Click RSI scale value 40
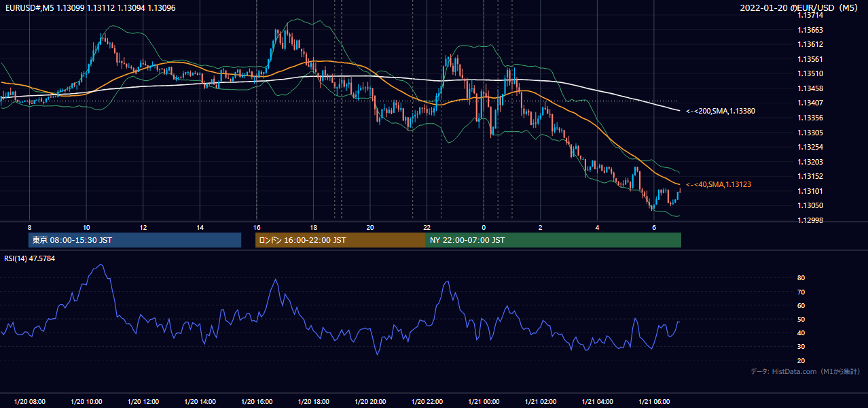This screenshot has width=868, height=408. click(x=801, y=333)
